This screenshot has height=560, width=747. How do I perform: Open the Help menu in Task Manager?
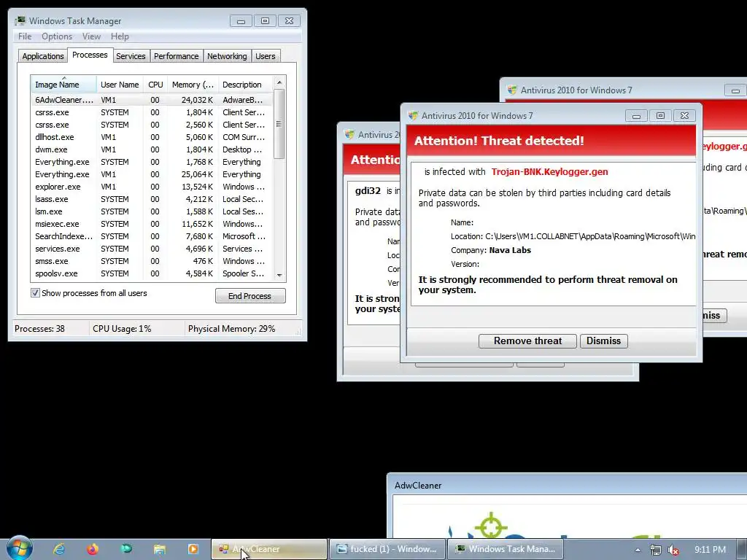(120, 36)
